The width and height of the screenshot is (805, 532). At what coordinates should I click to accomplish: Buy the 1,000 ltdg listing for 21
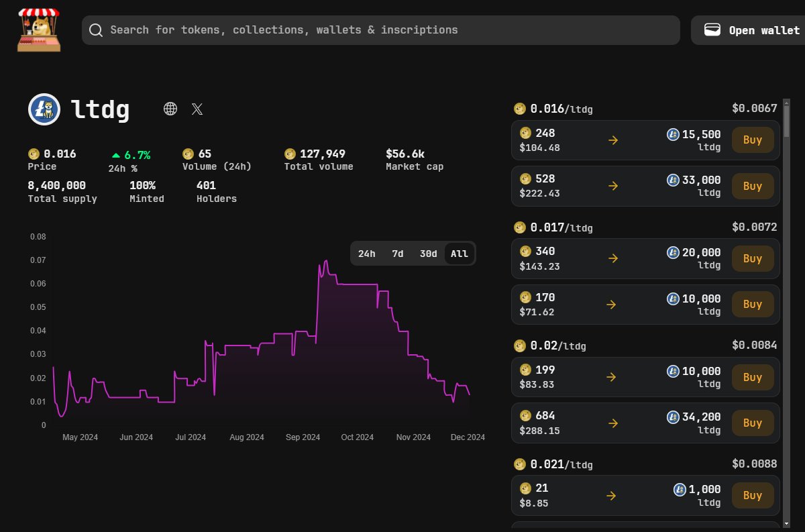coord(753,495)
